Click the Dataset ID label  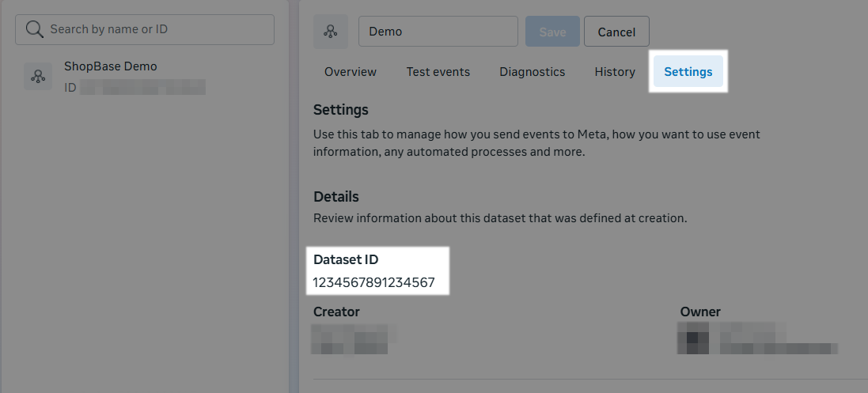click(345, 259)
